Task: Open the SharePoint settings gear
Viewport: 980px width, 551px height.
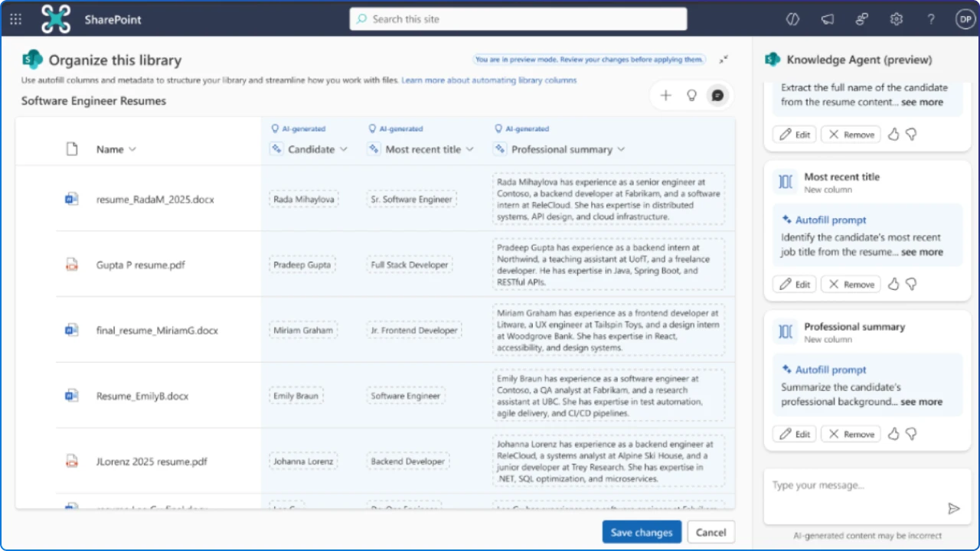Action: (x=897, y=18)
